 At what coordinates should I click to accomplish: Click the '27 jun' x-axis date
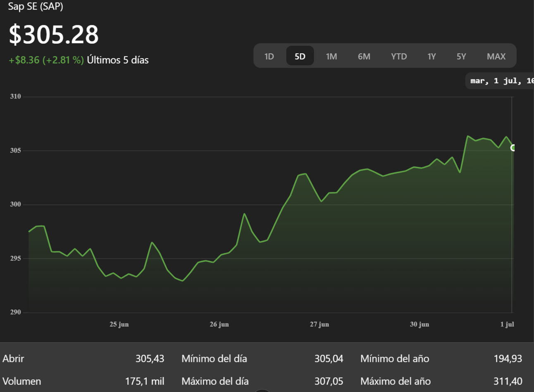[x=319, y=324]
